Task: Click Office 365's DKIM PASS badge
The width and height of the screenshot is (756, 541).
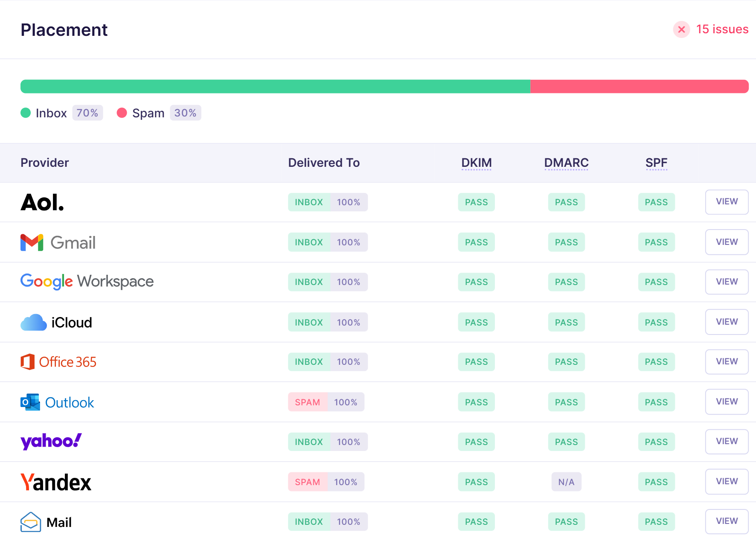Action: 476,362
